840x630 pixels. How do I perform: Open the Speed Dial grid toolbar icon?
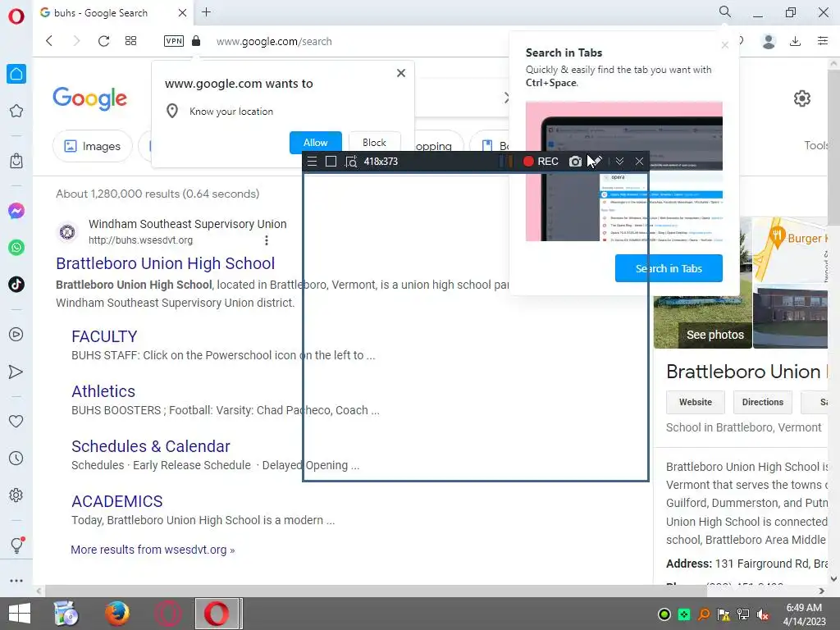click(x=130, y=41)
